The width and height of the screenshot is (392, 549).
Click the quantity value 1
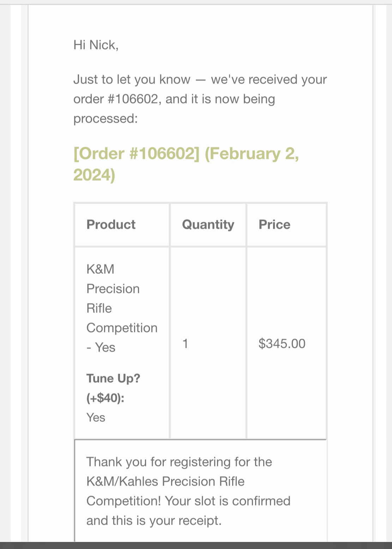[185, 343]
